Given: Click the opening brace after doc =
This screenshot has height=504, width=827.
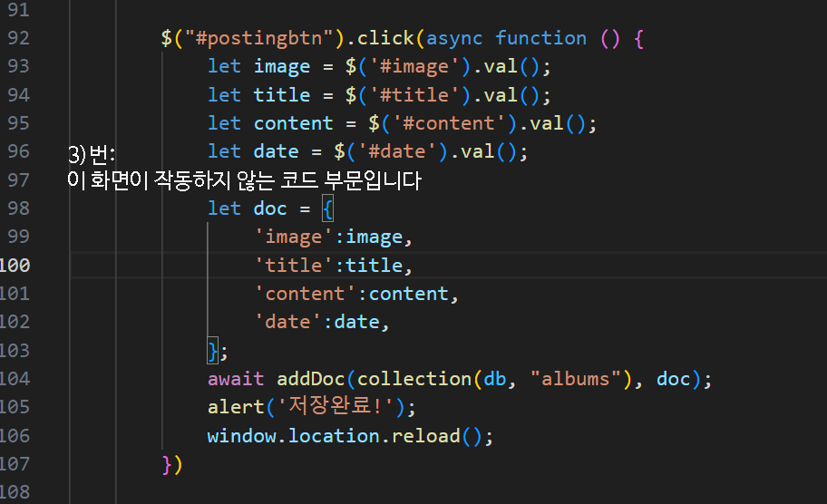Looking at the screenshot, I should click(327, 209).
